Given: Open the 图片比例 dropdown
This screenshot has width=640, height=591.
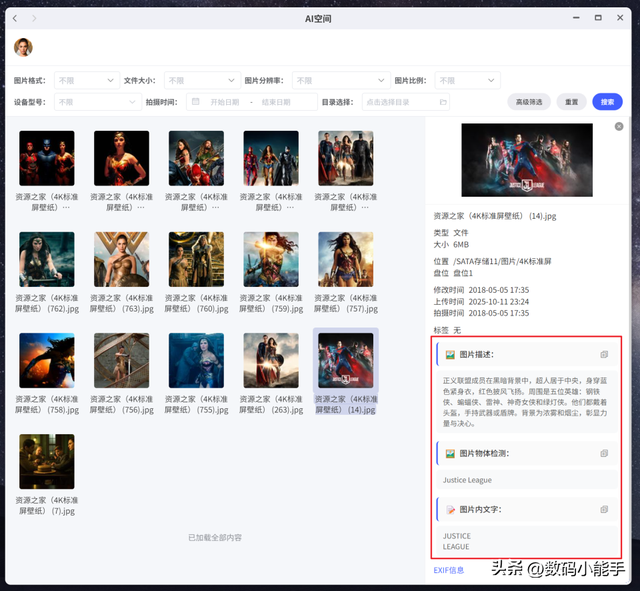Looking at the screenshot, I should pyautogui.click(x=467, y=80).
